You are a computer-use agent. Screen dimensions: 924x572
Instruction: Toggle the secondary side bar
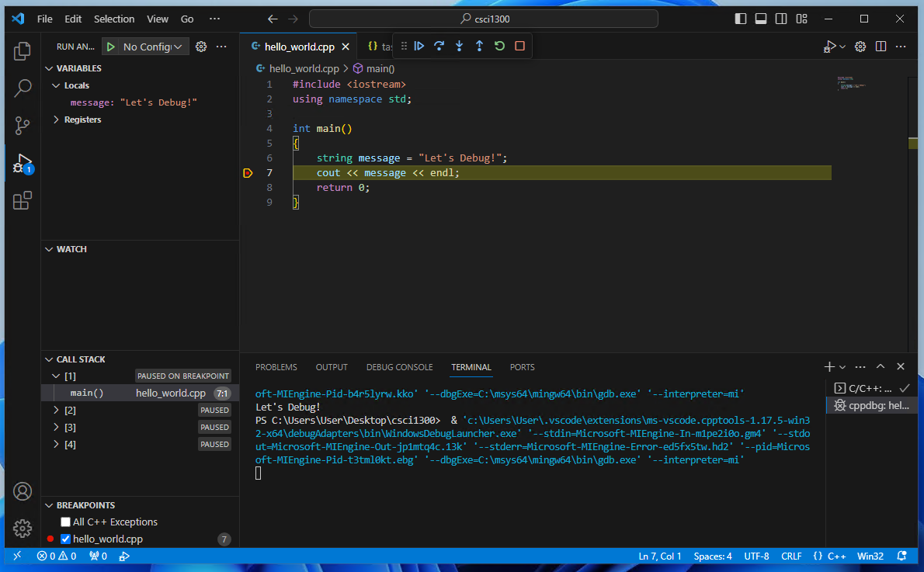[781, 19]
